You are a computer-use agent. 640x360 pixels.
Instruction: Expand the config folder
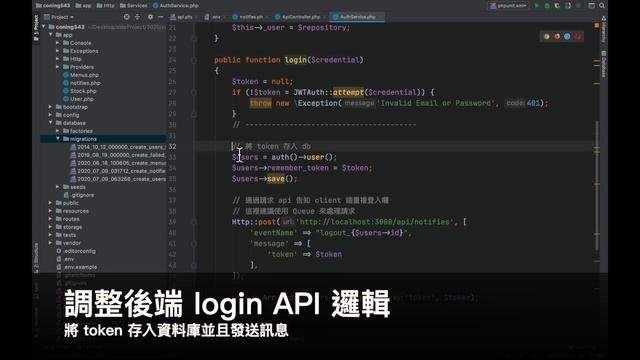51,115
